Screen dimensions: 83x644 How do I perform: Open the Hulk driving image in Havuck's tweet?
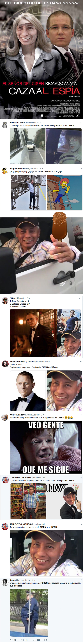[x=64, y=146]
